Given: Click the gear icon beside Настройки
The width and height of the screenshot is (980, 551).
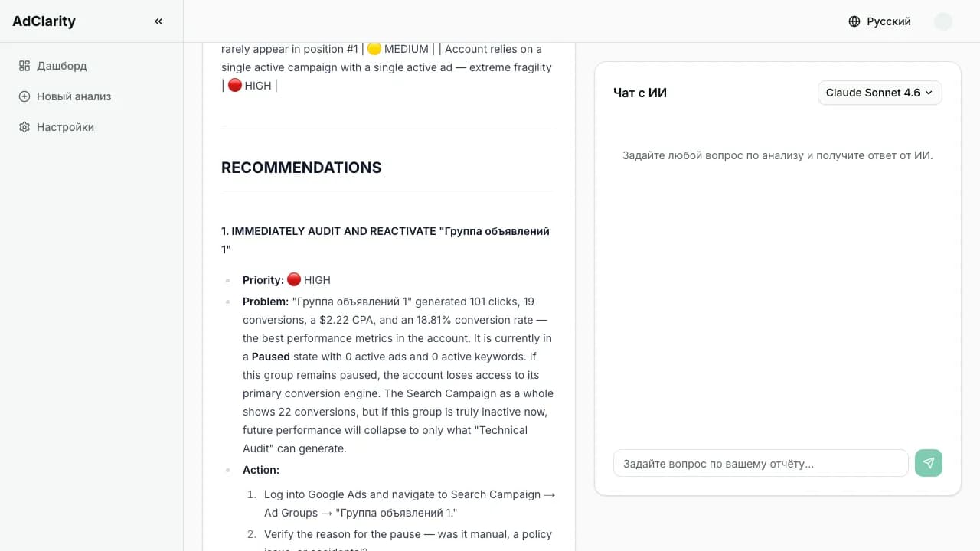Looking at the screenshot, I should click(24, 127).
